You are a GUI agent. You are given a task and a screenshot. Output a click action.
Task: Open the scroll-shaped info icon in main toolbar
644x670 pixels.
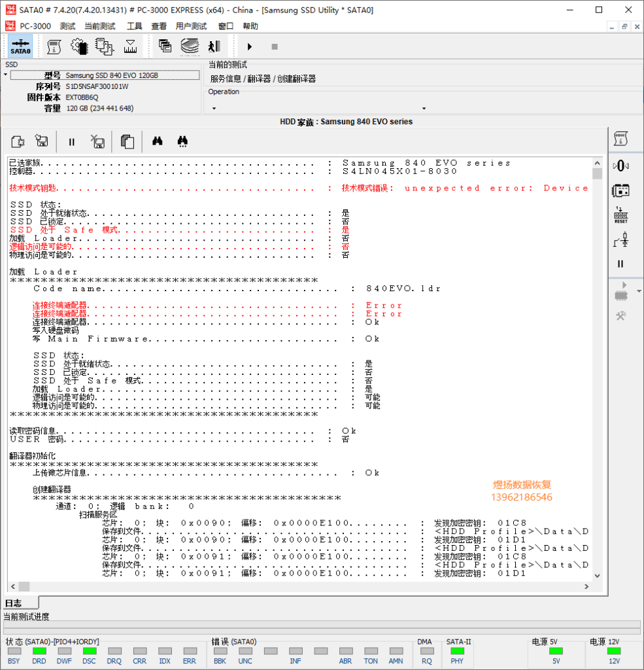click(x=54, y=46)
